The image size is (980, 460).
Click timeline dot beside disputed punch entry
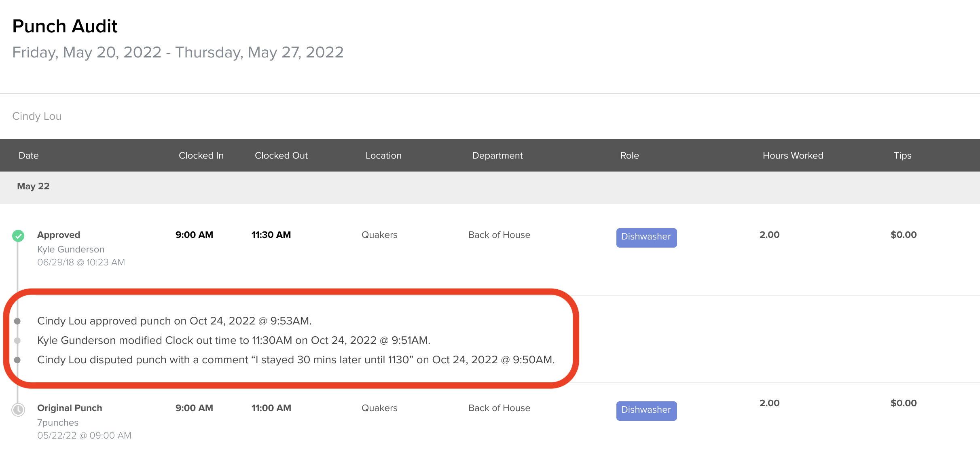click(x=17, y=360)
